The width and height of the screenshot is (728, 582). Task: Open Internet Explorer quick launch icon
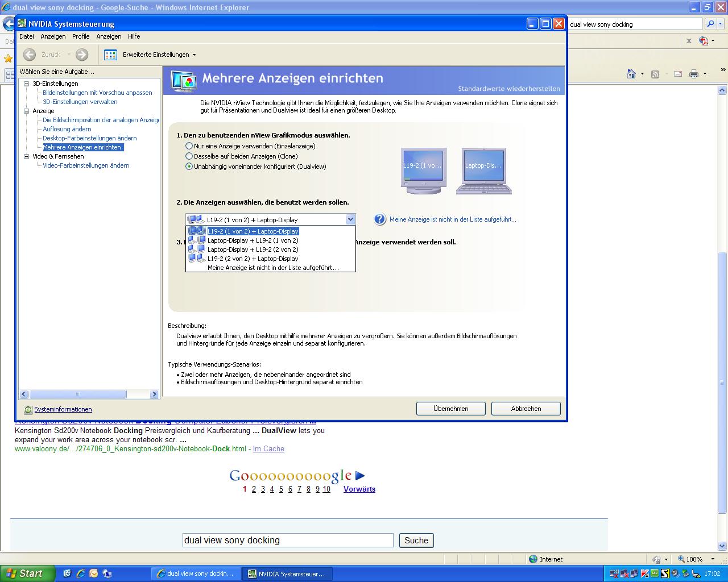coord(80,573)
